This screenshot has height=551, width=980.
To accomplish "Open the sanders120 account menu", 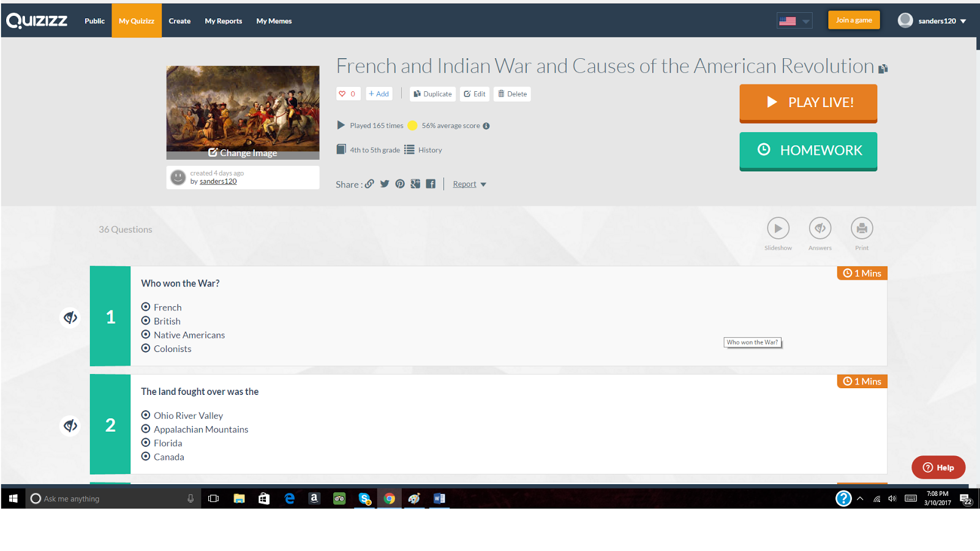I will point(932,21).
